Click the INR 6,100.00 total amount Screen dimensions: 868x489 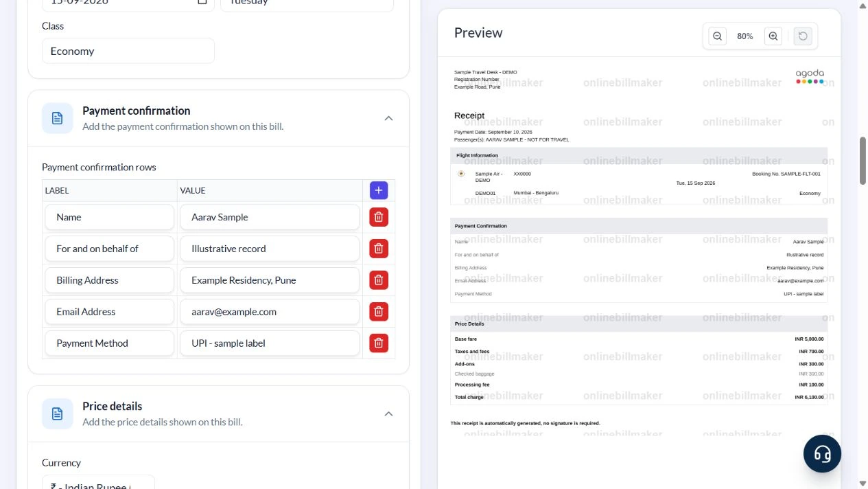point(810,397)
